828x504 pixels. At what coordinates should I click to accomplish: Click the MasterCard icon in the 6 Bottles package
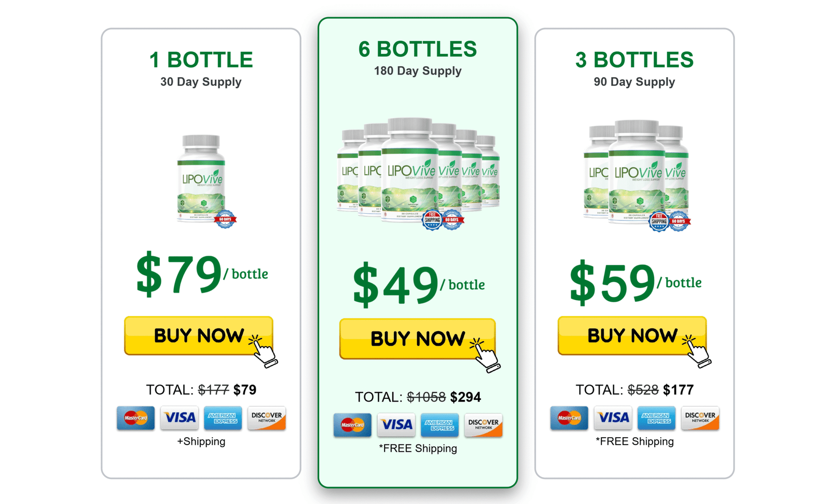[352, 425]
